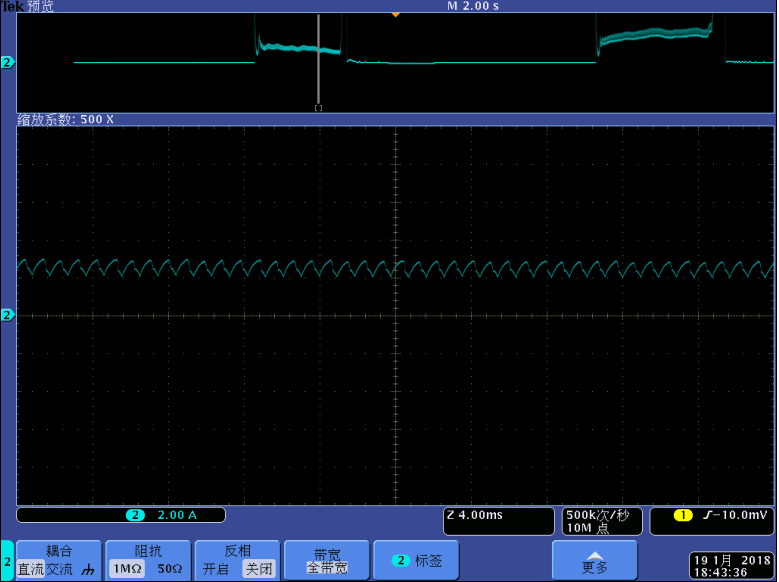Viewport: 779px width, 582px height.
Task: Click the channel 1 trigger source badge
Action: click(x=683, y=515)
